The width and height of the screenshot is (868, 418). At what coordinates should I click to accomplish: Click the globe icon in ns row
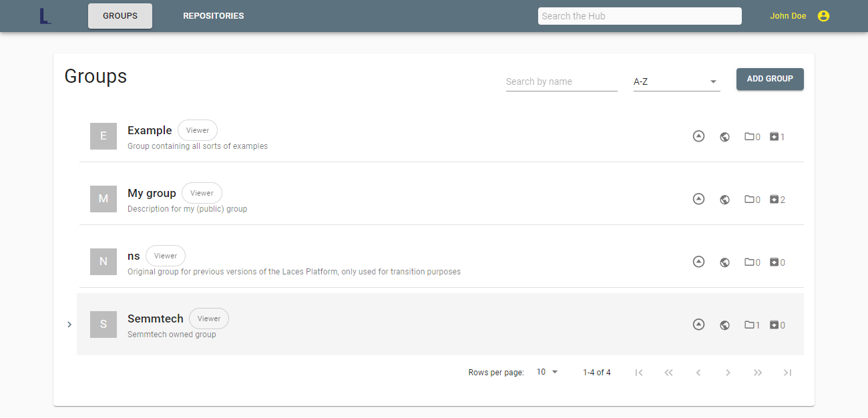(724, 262)
